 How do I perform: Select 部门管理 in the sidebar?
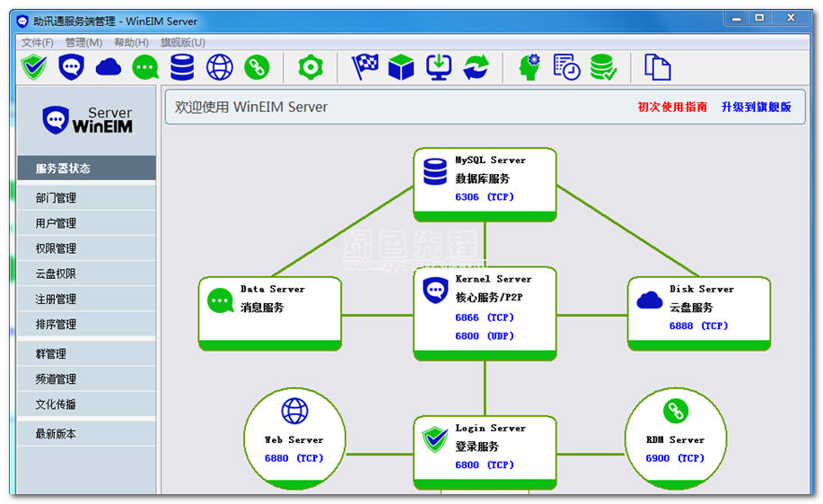click(x=86, y=197)
